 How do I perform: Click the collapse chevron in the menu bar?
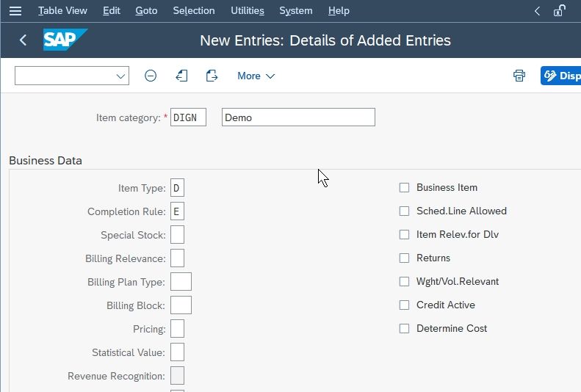coord(537,11)
